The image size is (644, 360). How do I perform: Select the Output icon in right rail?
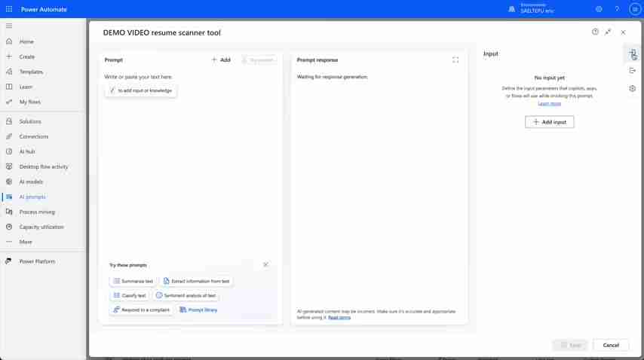point(633,71)
